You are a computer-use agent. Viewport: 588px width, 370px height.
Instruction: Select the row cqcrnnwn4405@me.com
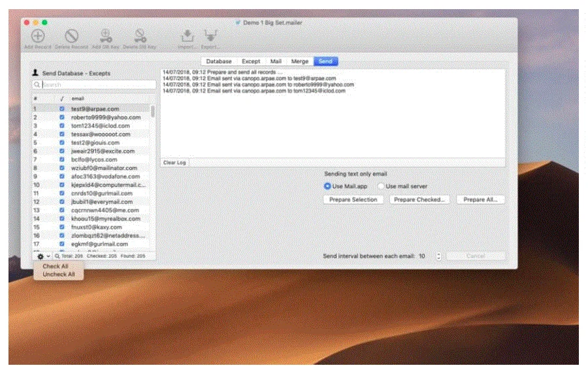[x=91, y=210]
